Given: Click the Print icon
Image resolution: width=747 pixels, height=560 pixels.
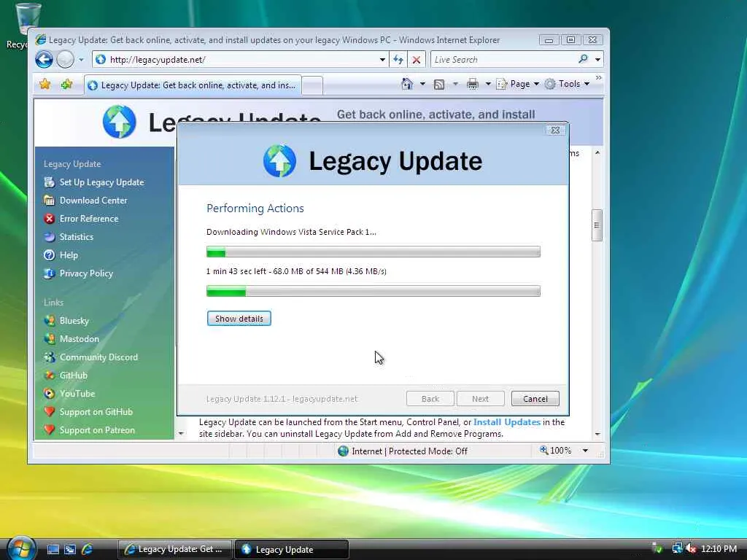Looking at the screenshot, I should point(473,84).
